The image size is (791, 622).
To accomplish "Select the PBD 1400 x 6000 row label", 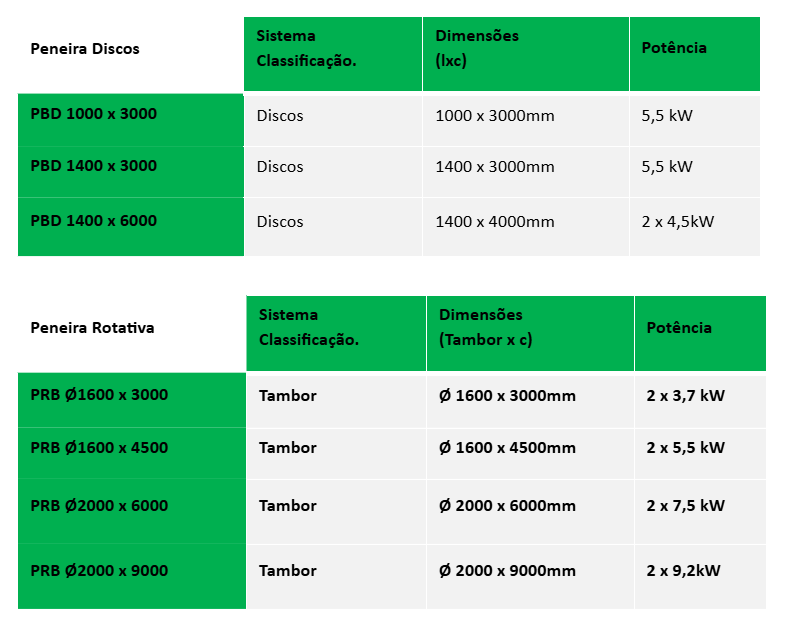I will (94, 221).
